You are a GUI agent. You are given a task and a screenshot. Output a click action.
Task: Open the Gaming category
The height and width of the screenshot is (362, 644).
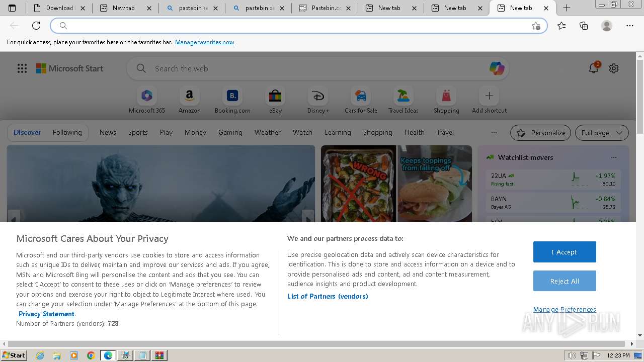tap(230, 132)
